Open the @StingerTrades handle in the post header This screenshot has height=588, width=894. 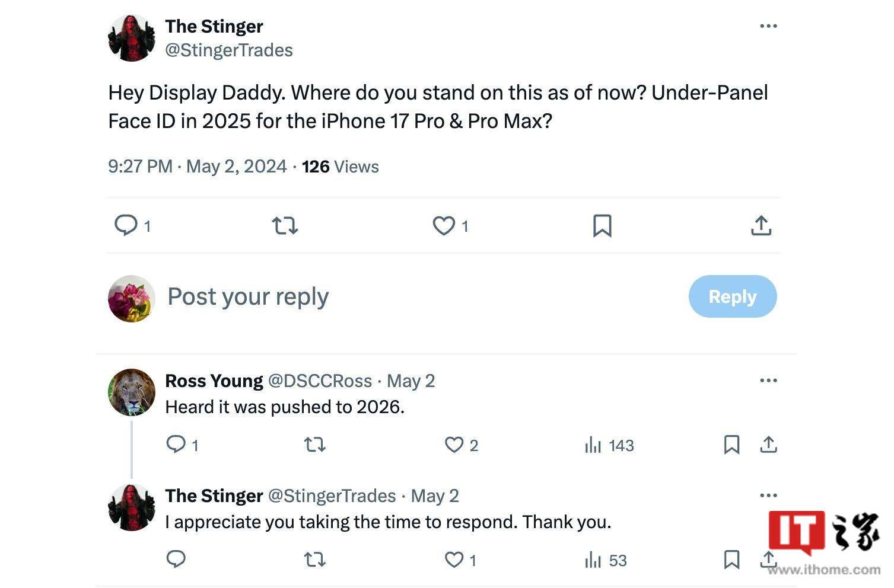[229, 50]
